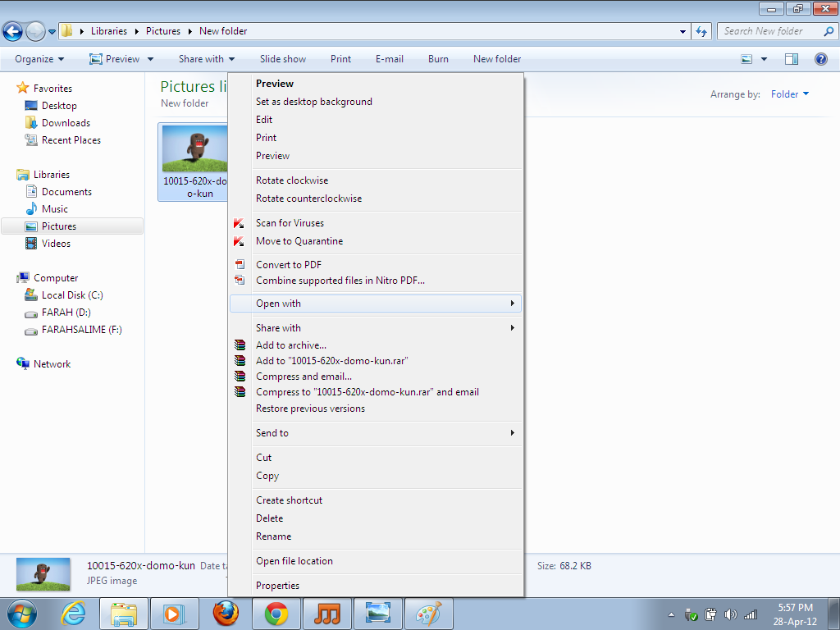Launch Google Chrome from taskbar

tap(276, 614)
